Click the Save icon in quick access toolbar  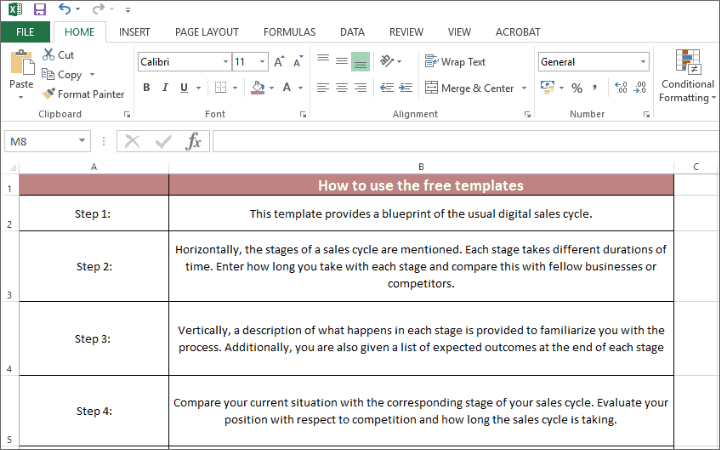[40, 9]
